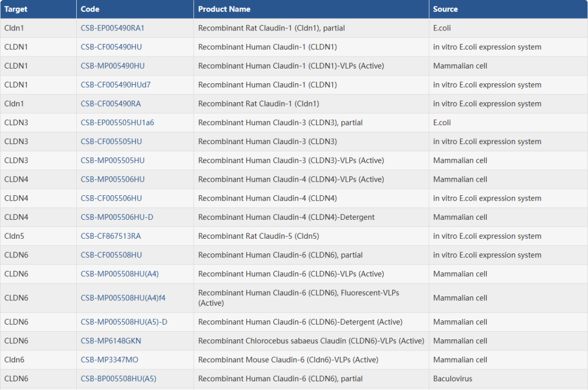Open CSB-MP005506HU-D detergent product link
Viewport: 588px width, 390px height.
coord(117,218)
